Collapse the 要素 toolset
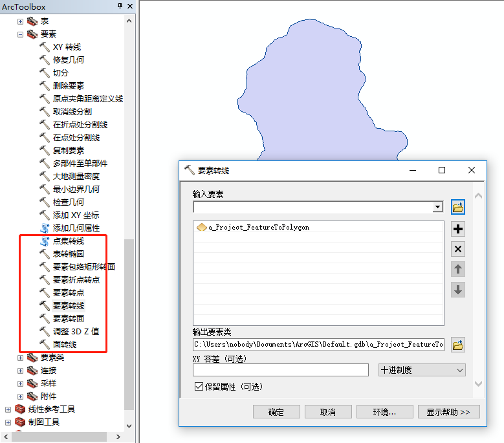The height and width of the screenshot is (443, 504). [20, 34]
